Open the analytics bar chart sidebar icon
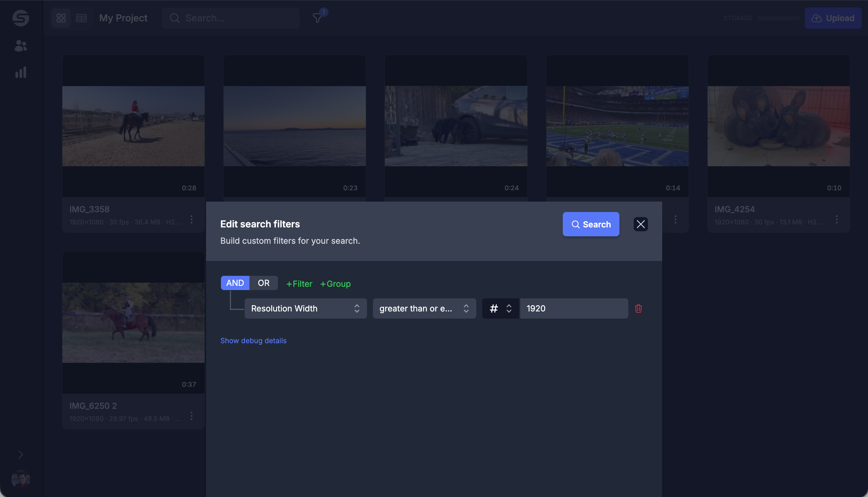Screen dimensions: 868x497 20,72
